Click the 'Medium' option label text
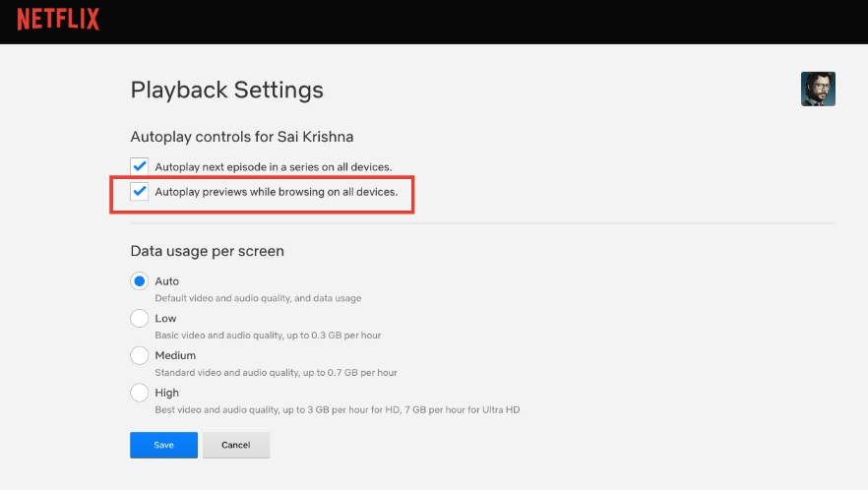Image resolution: width=868 pixels, height=490 pixels. click(x=175, y=355)
